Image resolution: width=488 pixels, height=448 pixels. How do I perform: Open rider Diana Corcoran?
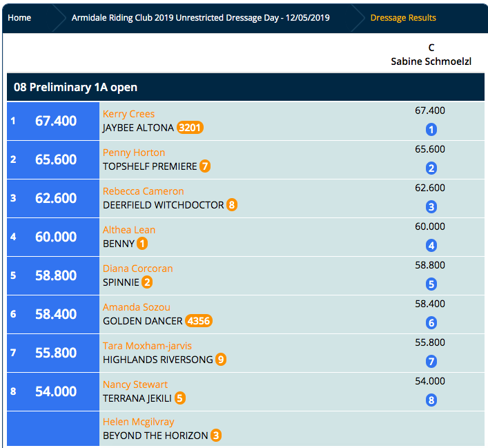coord(137,269)
